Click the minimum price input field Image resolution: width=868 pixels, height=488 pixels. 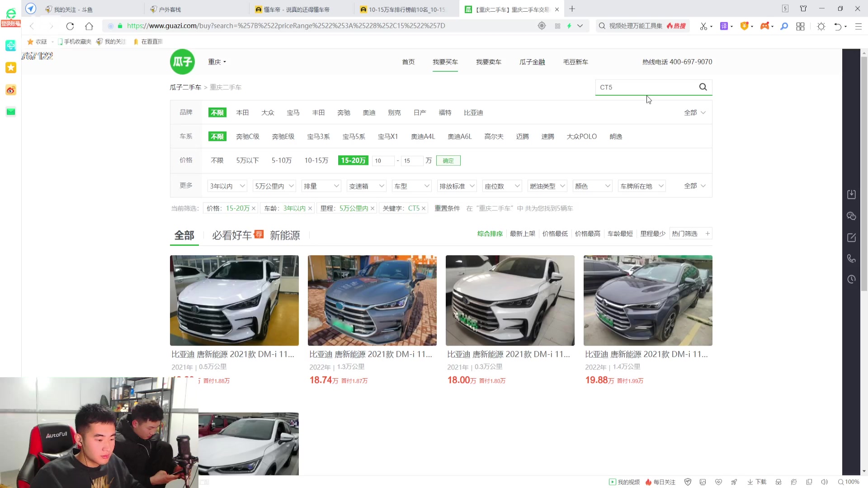pyautogui.click(x=383, y=160)
